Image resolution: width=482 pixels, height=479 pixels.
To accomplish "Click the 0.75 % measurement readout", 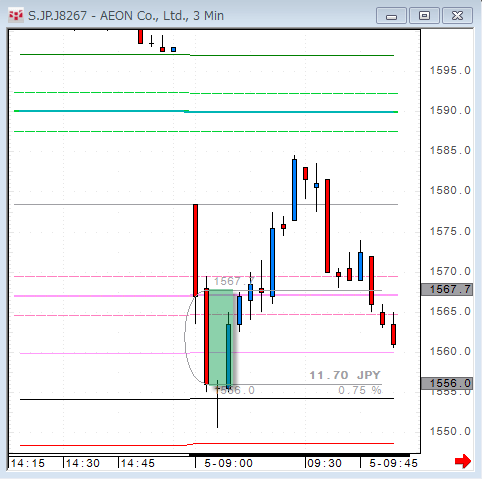I will point(360,390).
